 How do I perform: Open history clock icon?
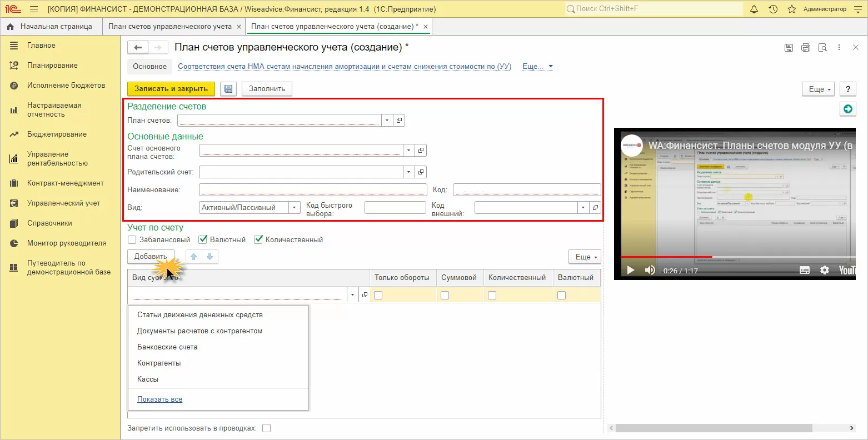tap(773, 9)
